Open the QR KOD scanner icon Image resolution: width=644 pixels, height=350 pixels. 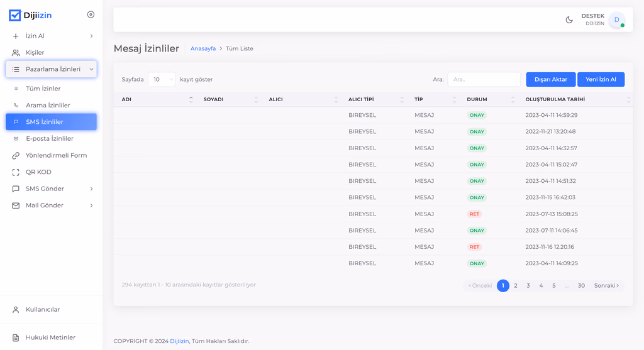(16, 172)
